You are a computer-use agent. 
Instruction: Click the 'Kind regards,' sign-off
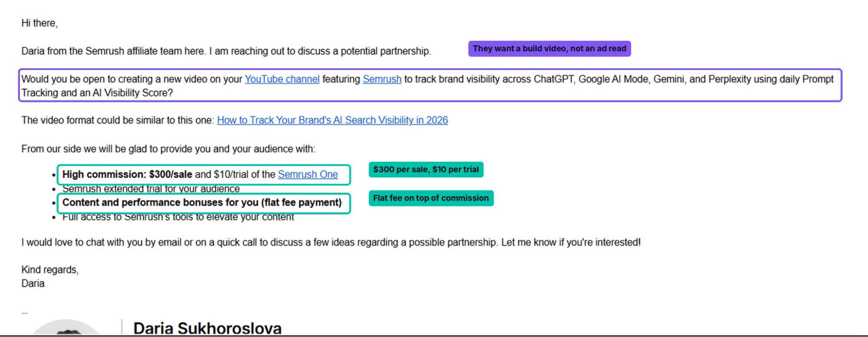tap(50, 270)
